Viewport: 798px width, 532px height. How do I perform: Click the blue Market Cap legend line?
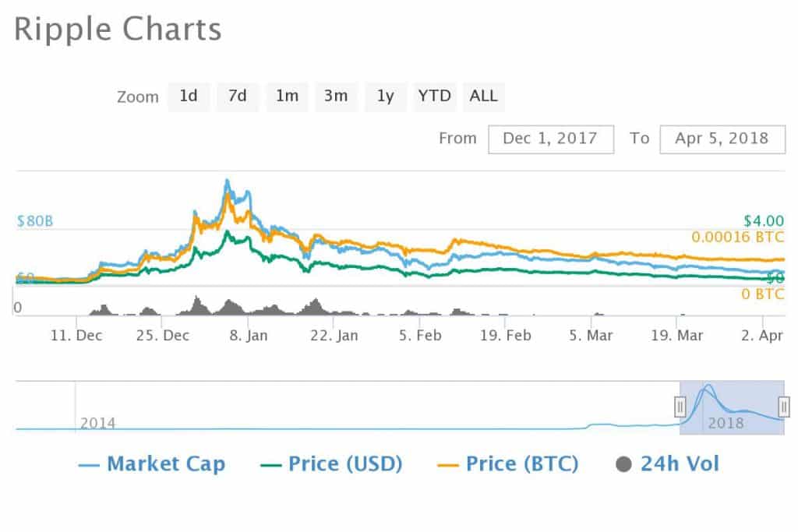pos(89,465)
